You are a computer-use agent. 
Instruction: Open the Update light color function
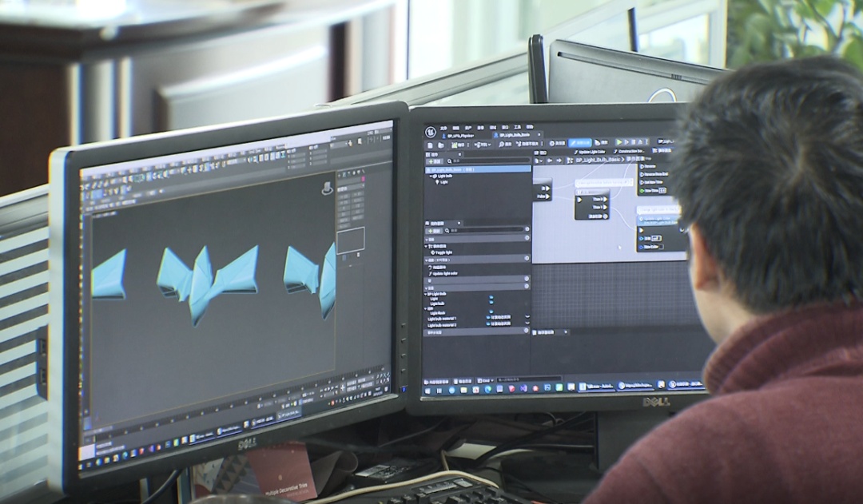pyautogui.click(x=443, y=273)
